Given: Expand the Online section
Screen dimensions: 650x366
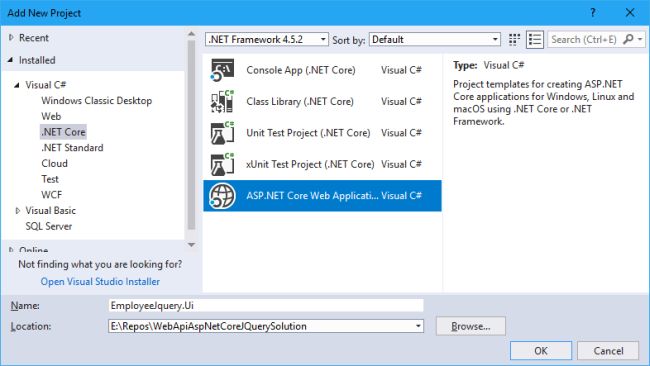Looking at the screenshot, I should click(11, 250).
